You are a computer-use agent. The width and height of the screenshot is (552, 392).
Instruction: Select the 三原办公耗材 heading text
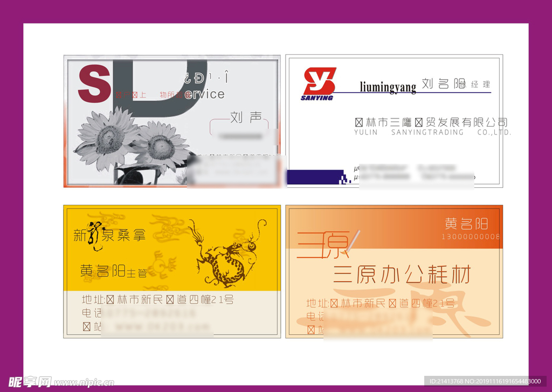point(402,275)
